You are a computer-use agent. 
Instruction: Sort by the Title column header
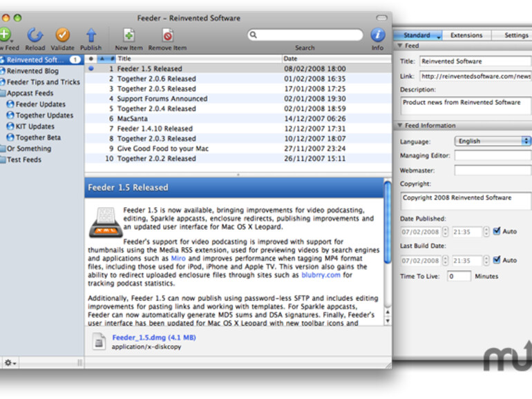click(x=199, y=59)
